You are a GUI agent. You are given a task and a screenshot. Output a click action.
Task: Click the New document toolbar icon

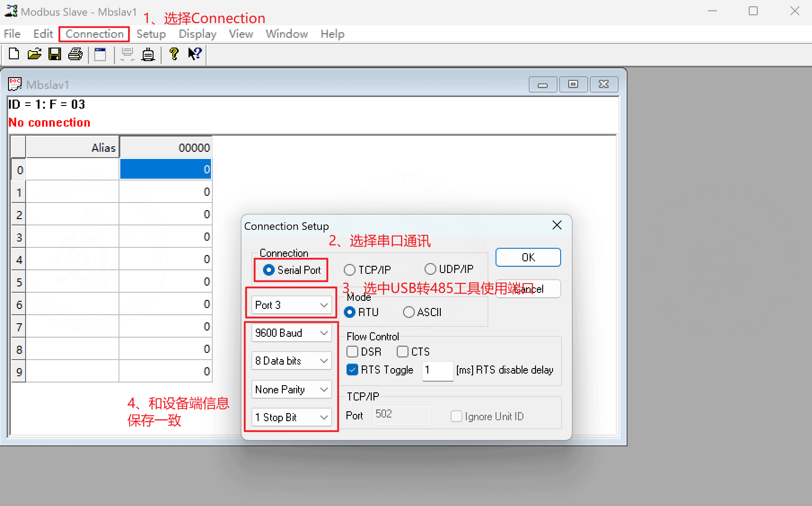pos(14,54)
